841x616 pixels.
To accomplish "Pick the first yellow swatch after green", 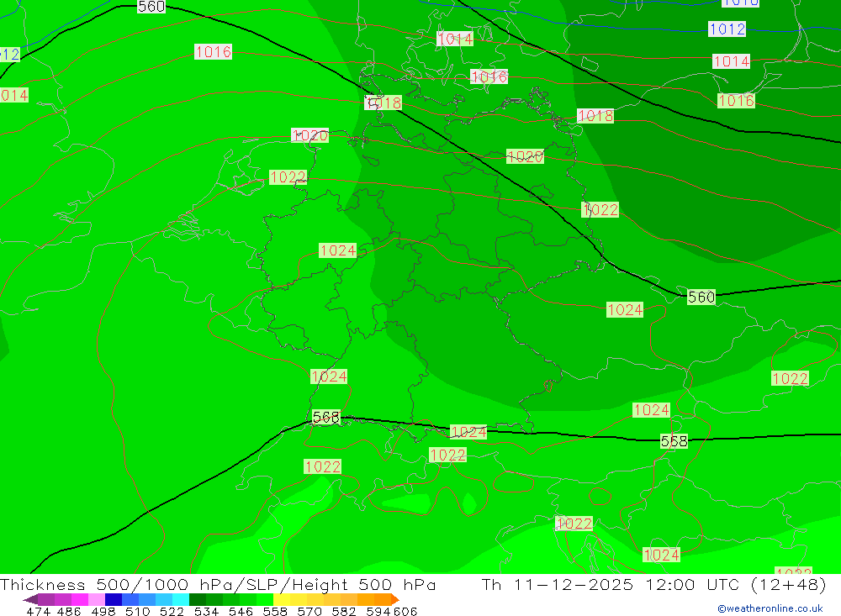I will tap(282, 599).
